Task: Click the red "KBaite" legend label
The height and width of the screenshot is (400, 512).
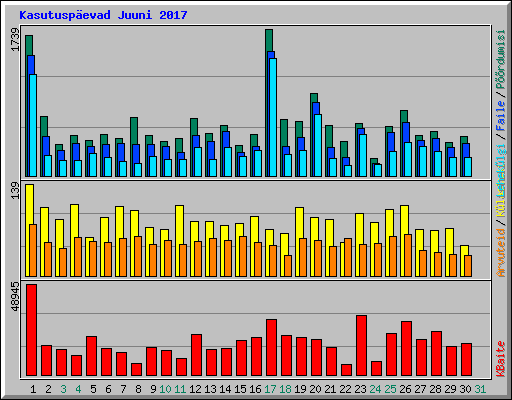Action: pyautogui.click(x=501, y=359)
